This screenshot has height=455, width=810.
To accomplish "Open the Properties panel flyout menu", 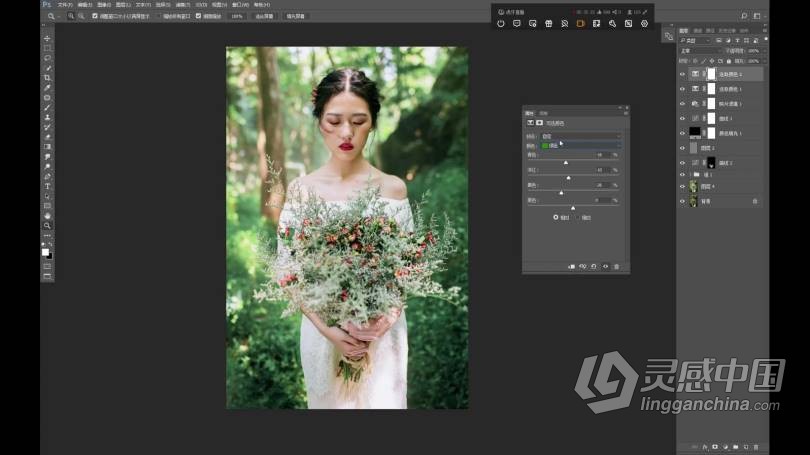I will point(626,113).
